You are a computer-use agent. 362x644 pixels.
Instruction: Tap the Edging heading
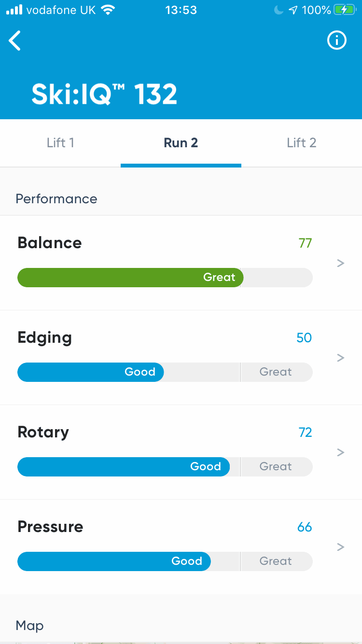point(45,337)
